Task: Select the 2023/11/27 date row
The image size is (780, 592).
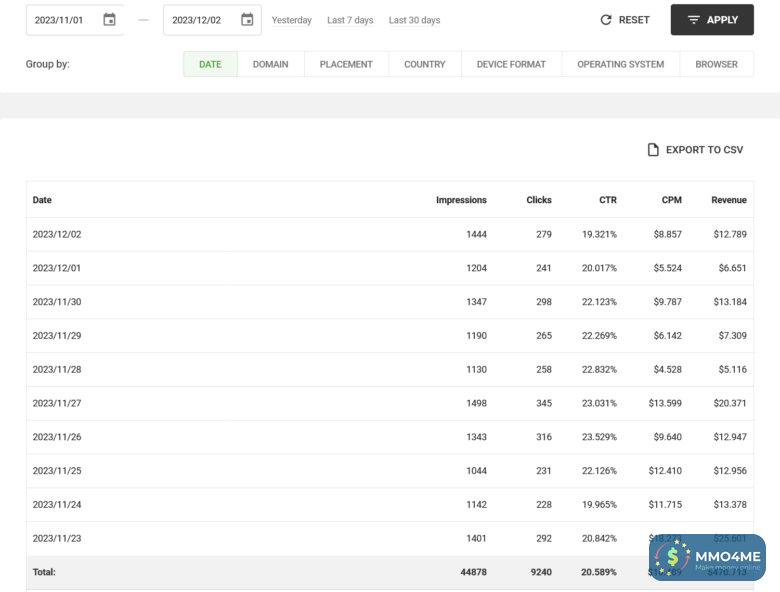Action: tap(390, 403)
